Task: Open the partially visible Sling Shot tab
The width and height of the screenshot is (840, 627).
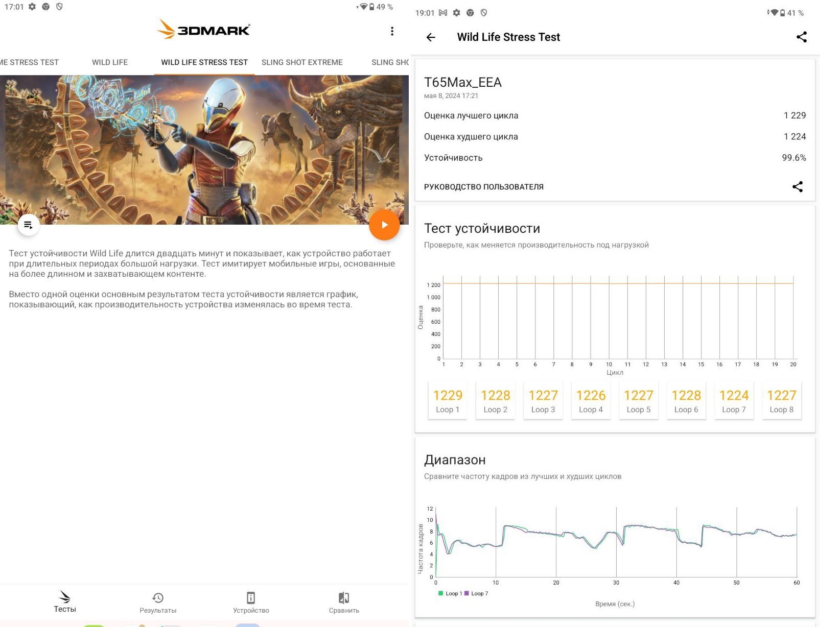Action: coord(390,62)
